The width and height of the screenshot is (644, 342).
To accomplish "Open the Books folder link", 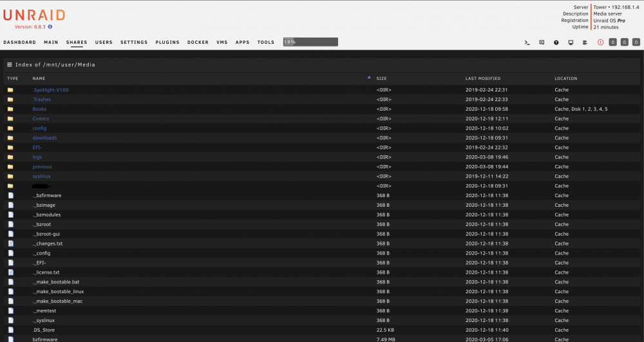I will [39, 109].
